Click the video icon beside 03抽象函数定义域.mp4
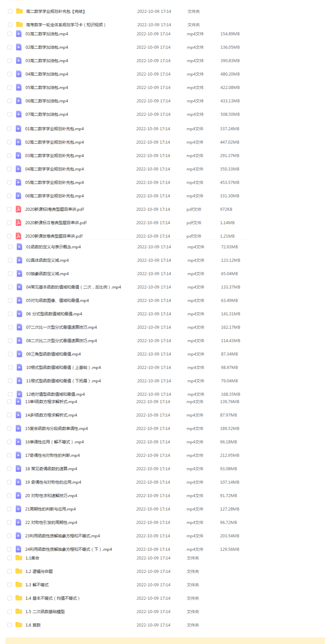The width and height of the screenshot is (325, 644). click(19, 274)
